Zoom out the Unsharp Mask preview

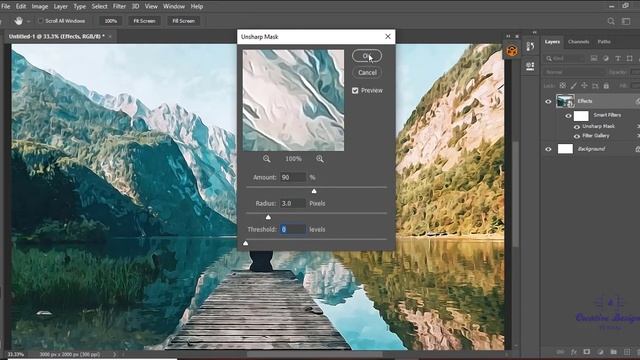click(267, 159)
